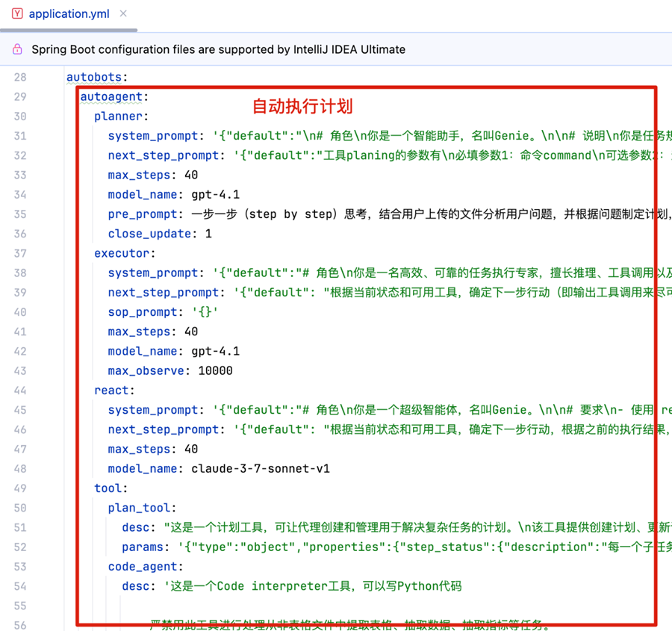The width and height of the screenshot is (672, 631).
Task: Click max_steps key on line 33
Action: tap(139, 175)
